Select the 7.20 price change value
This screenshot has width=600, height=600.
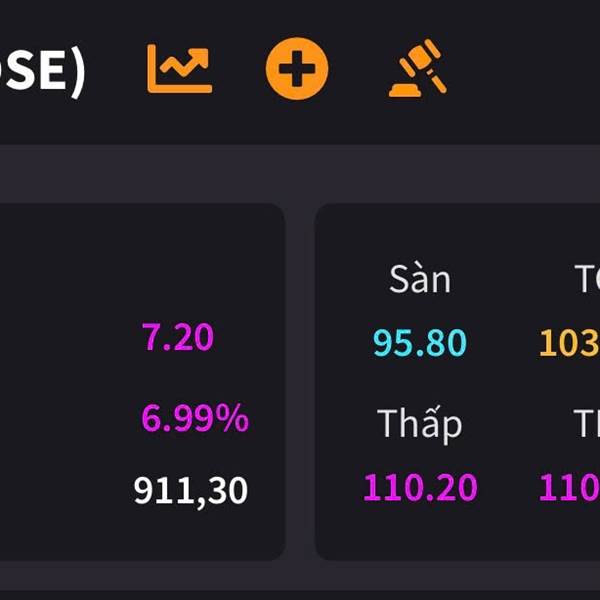click(x=178, y=338)
